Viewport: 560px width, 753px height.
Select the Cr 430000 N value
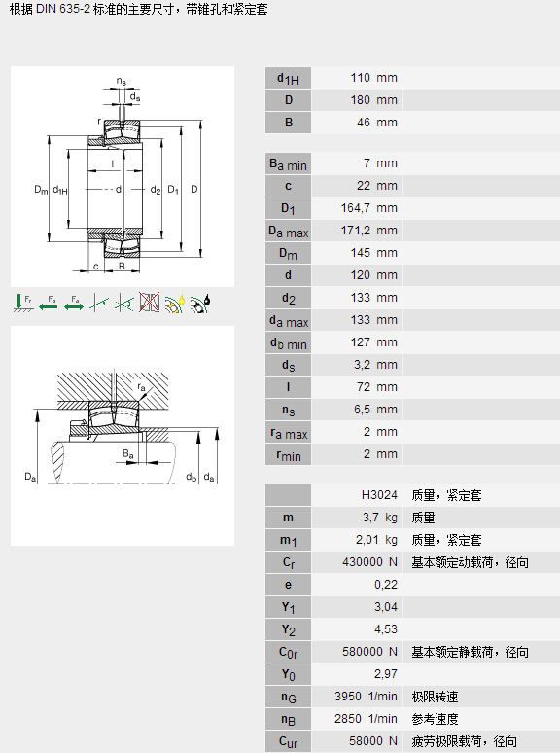[x=370, y=562]
